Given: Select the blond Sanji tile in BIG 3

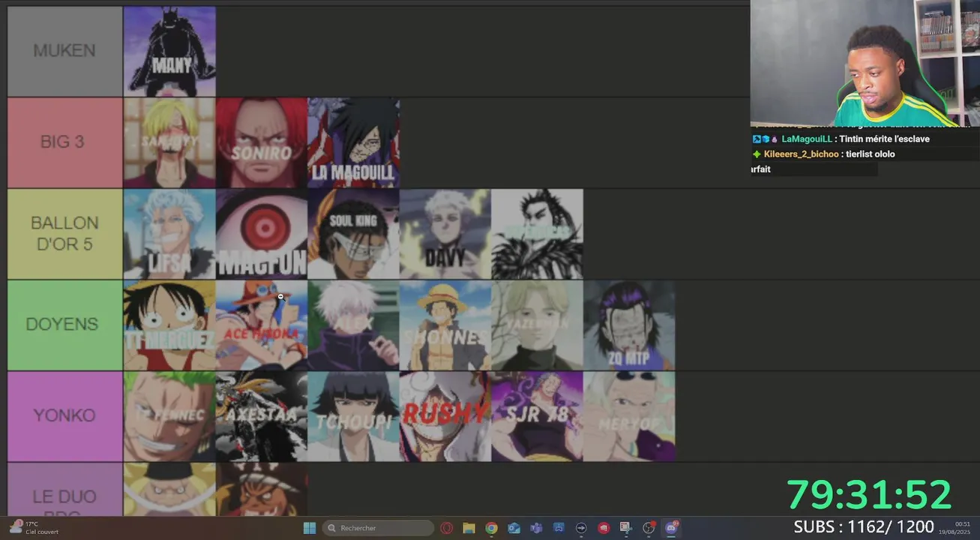Looking at the screenshot, I should point(169,142).
